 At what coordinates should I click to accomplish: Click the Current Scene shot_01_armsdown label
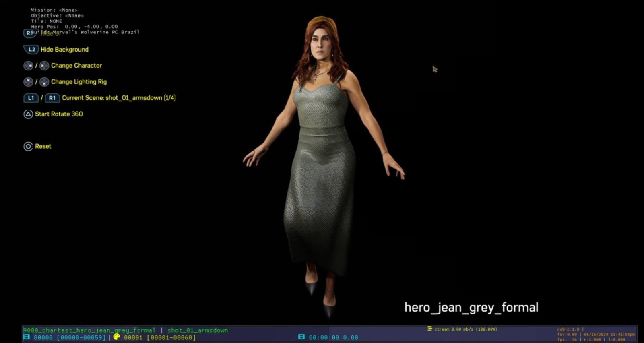119,98
